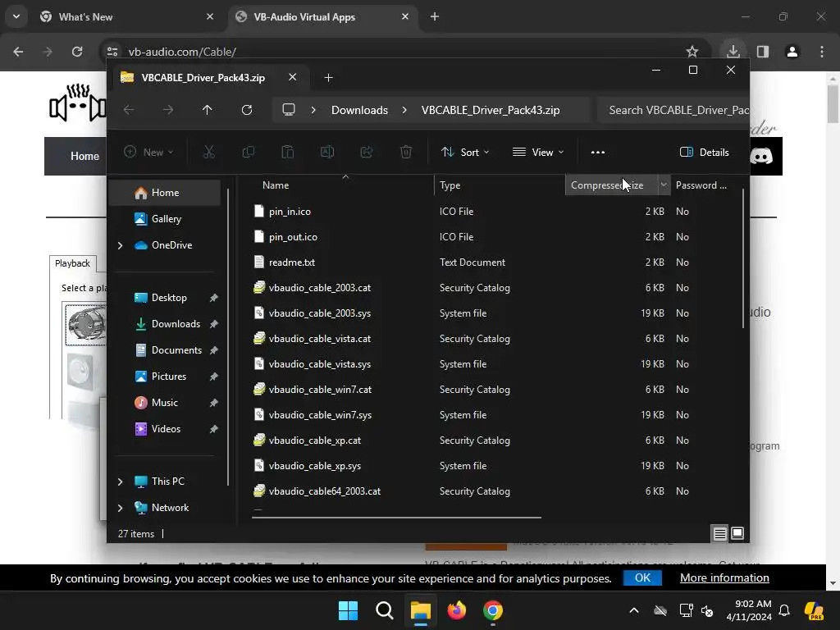The height and width of the screenshot is (630, 840).
Task: Expand the OneDrive tree node
Action: (x=120, y=245)
